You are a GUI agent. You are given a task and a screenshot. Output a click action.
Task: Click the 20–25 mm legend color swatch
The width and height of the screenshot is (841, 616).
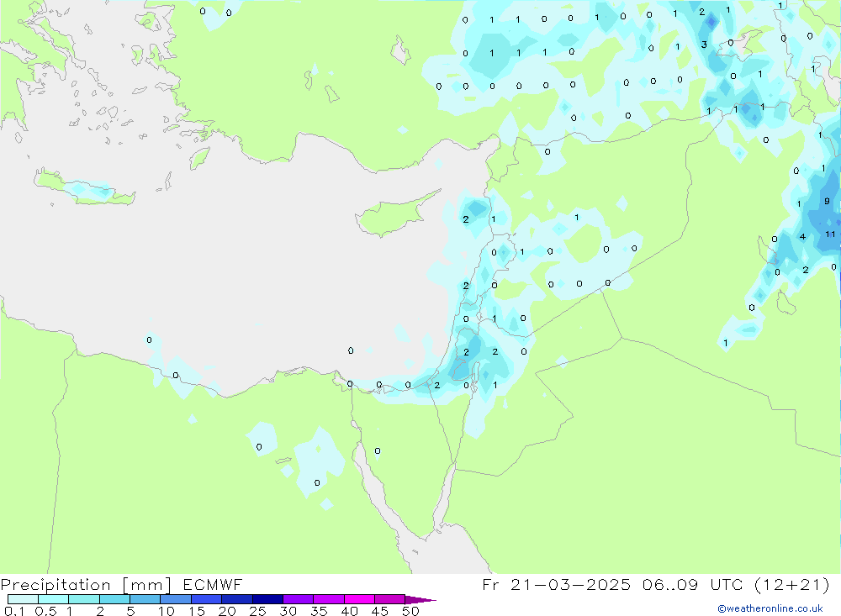coord(237,599)
